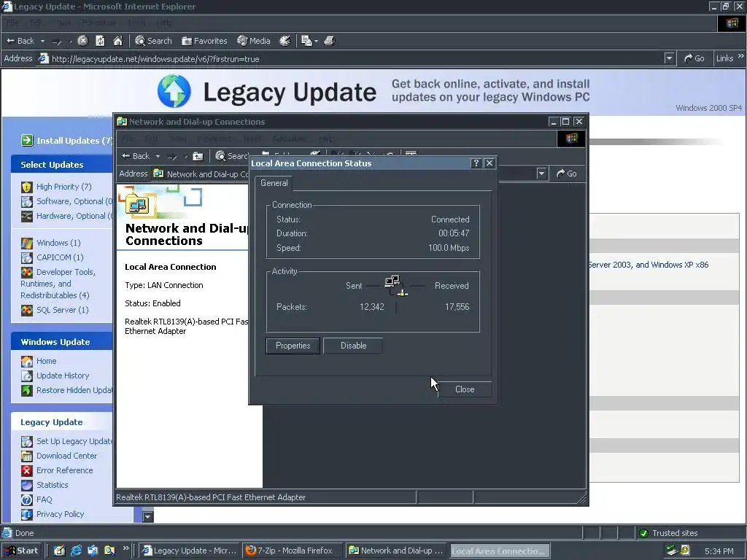This screenshot has width=747, height=560.
Task: Open Help menu in Internet Explorer
Action: [x=165, y=23]
